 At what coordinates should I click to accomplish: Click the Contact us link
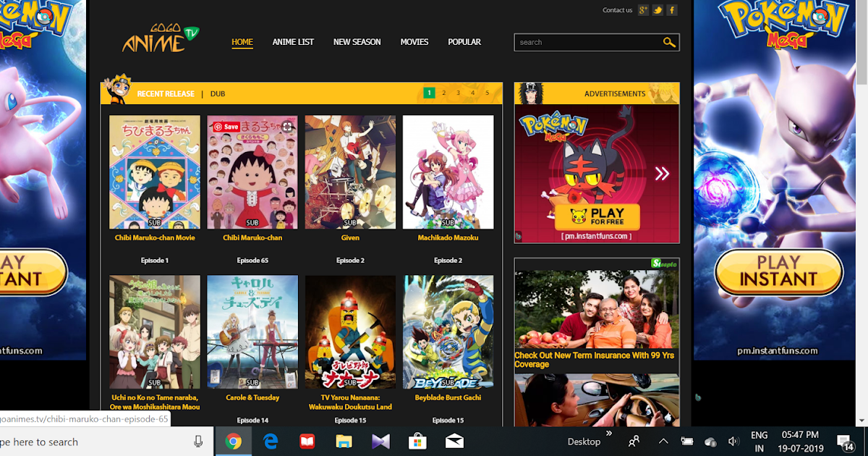pos(617,10)
